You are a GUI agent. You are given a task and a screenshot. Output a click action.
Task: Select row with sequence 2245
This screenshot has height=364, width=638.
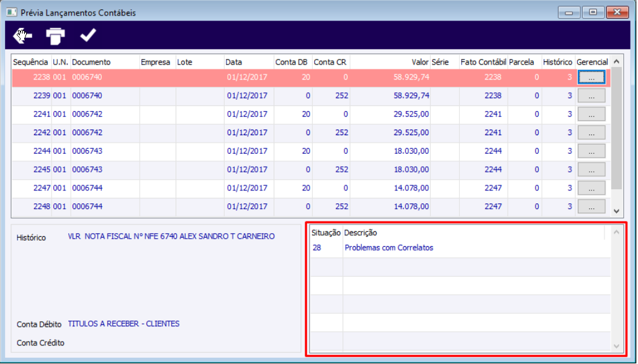click(312, 169)
